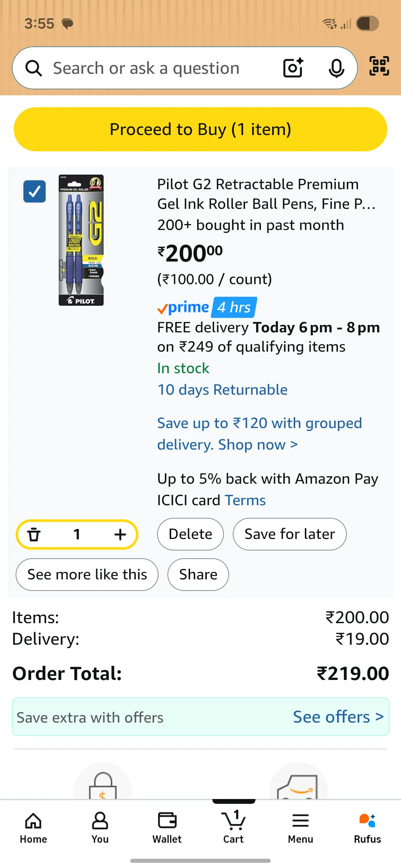The width and height of the screenshot is (401, 868).
Task: Tap the microphone voice search icon
Action: (336, 68)
